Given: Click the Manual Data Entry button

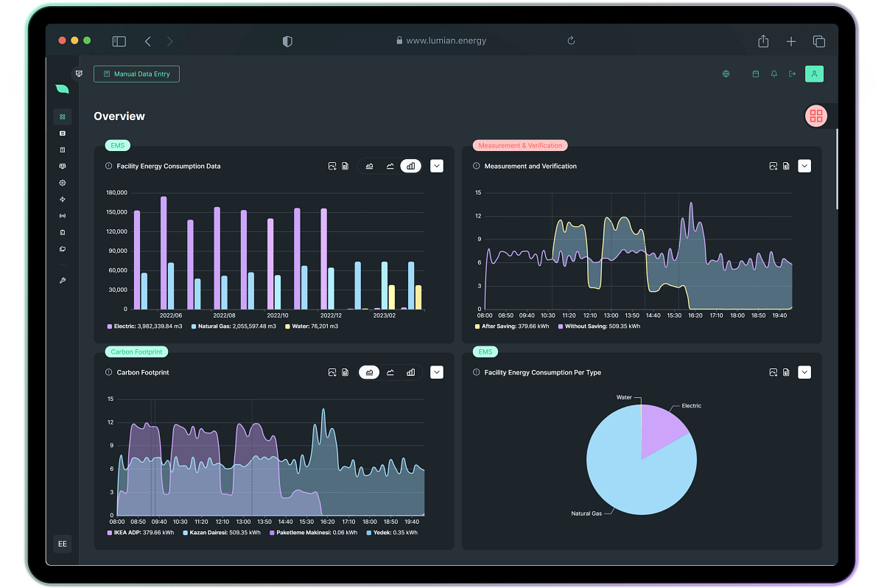Looking at the screenshot, I should click(136, 74).
